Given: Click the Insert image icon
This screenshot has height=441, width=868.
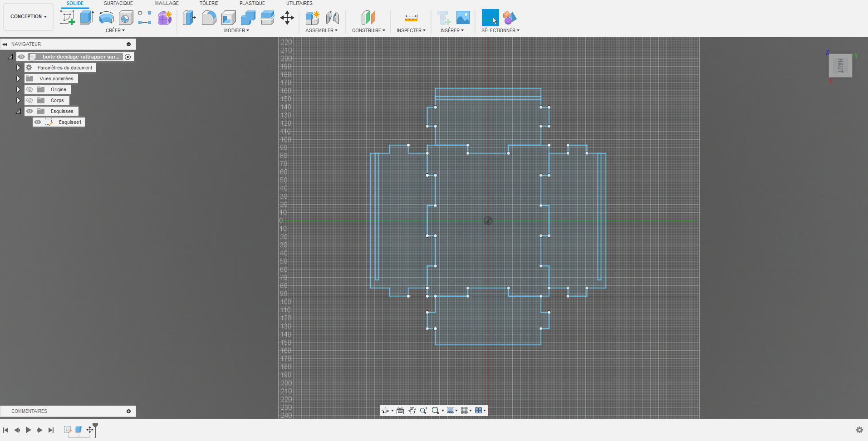Looking at the screenshot, I should coord(463,18).
